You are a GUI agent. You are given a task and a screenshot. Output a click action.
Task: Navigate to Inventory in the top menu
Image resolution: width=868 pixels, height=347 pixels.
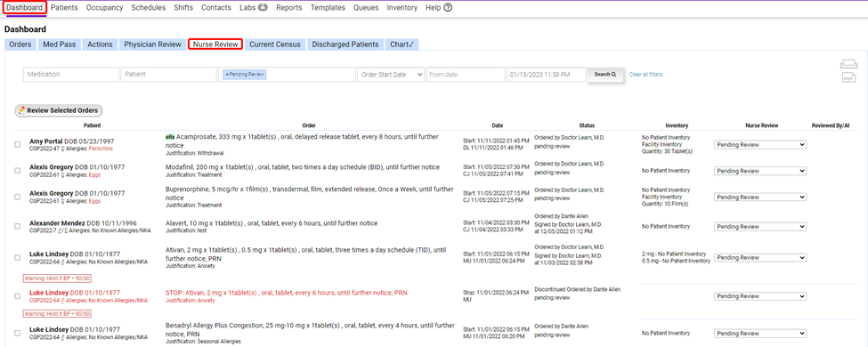click(402, 8)
